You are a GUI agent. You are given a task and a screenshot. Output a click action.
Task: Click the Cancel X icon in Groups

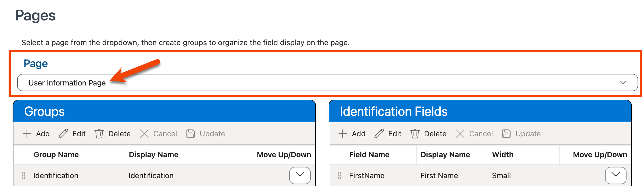(144, 134)
